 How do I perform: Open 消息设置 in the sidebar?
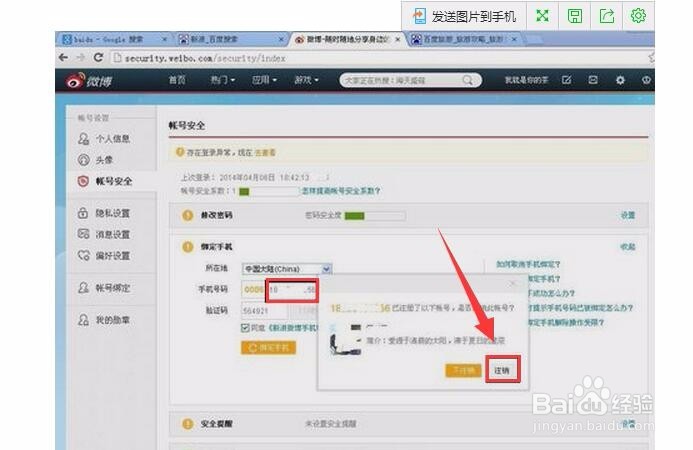tap(105, 234)
